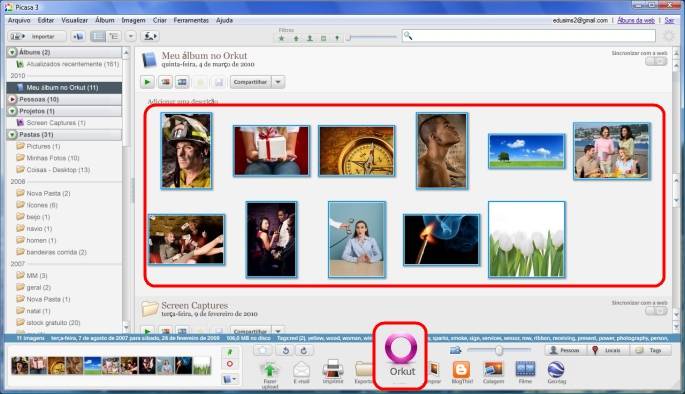685x394 pixels.
Task: Open the Editar menu
Action: [45, 20]
